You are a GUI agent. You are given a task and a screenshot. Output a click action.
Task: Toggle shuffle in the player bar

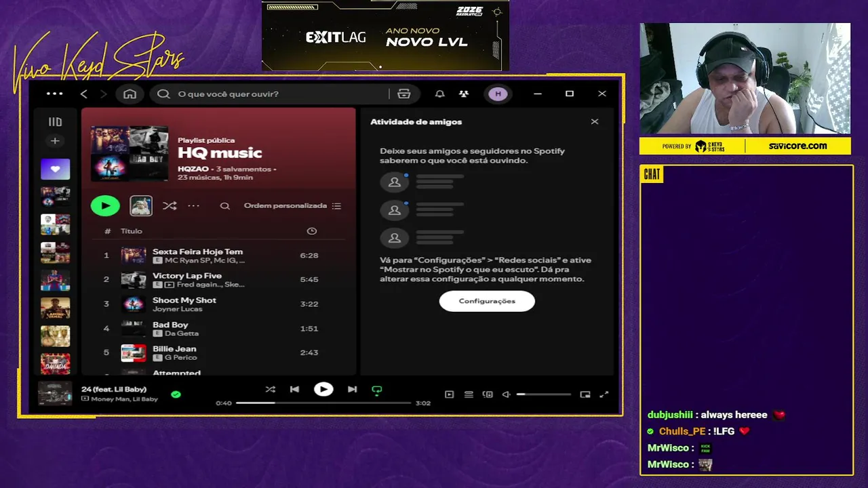(x=270, y=390)
